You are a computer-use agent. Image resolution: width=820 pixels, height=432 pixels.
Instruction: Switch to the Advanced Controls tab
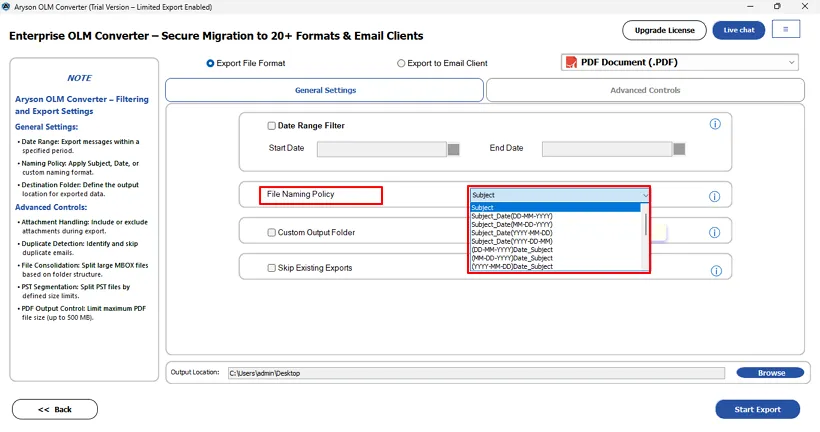pyautogui.click(x=645, y=90)
